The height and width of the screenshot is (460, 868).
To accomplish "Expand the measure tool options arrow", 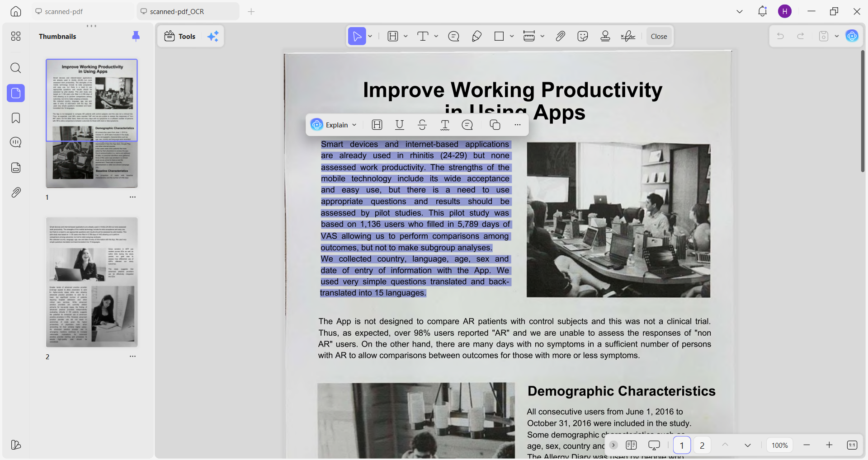I will [x=542, y=36].
